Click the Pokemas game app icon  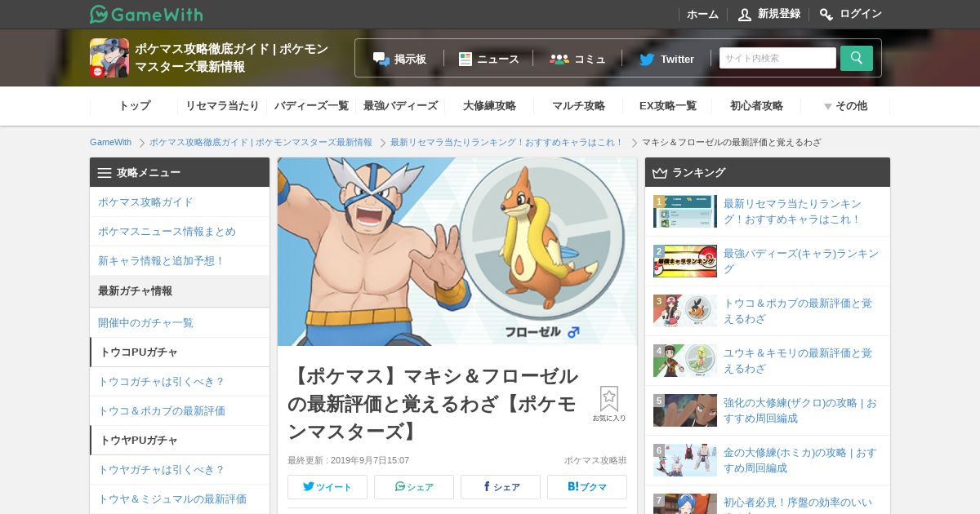(109, 58)
